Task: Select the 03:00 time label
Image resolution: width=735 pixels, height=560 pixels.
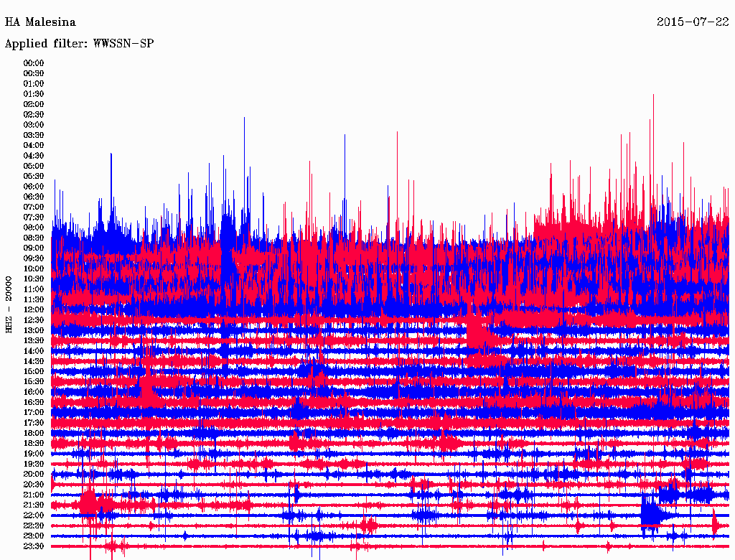Action: [x=34, y=125]
